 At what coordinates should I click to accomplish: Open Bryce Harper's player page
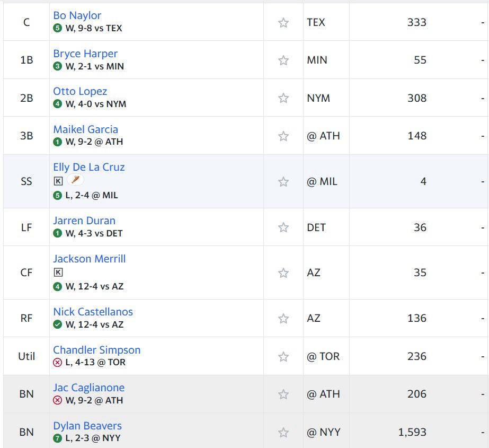(85, 54)
